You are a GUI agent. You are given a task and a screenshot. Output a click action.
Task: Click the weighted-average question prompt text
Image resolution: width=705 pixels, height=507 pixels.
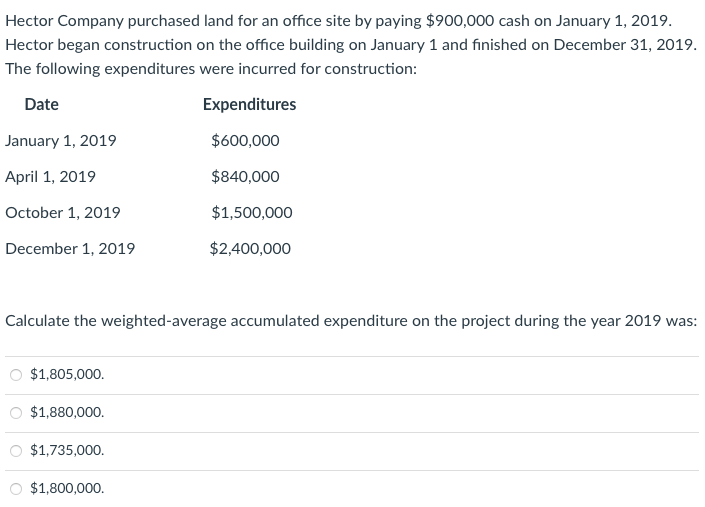pos(351,322)
